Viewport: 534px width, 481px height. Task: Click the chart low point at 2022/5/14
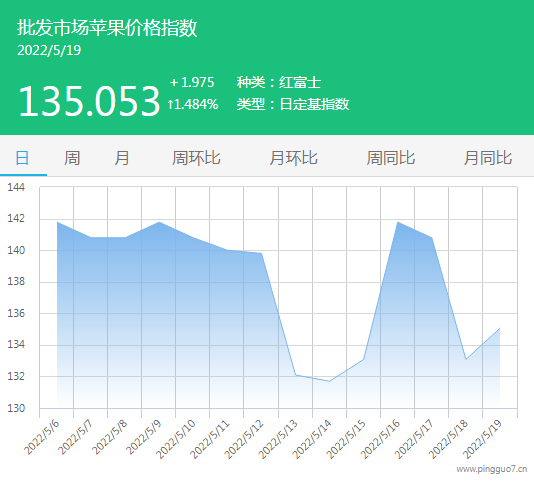[329, 381]
